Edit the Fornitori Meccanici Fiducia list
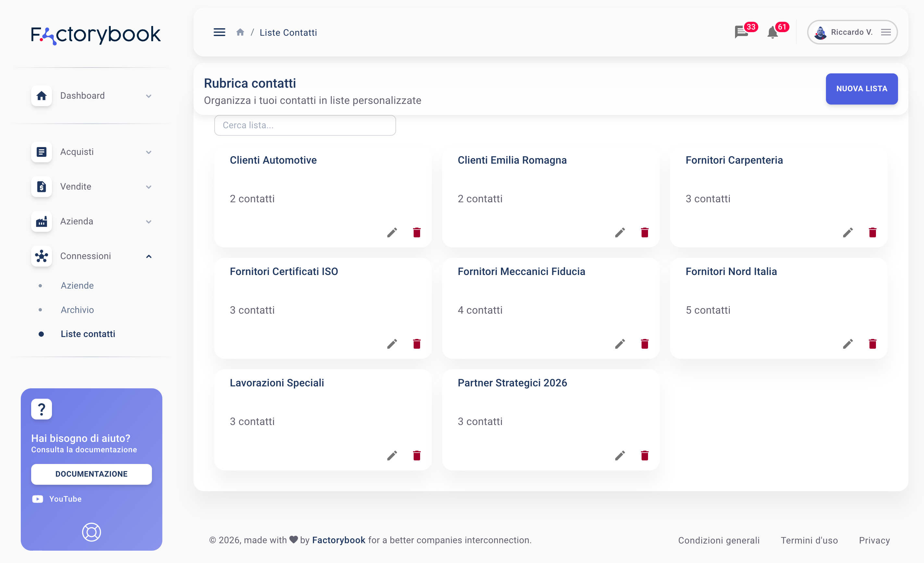Viewport: 924px width, 563px height. click(620, 344)
